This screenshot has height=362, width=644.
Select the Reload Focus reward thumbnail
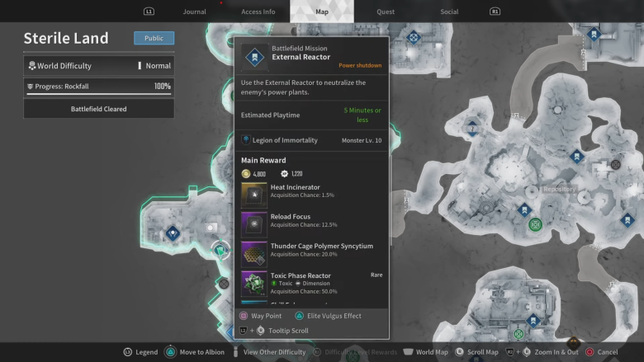[253, 224]
